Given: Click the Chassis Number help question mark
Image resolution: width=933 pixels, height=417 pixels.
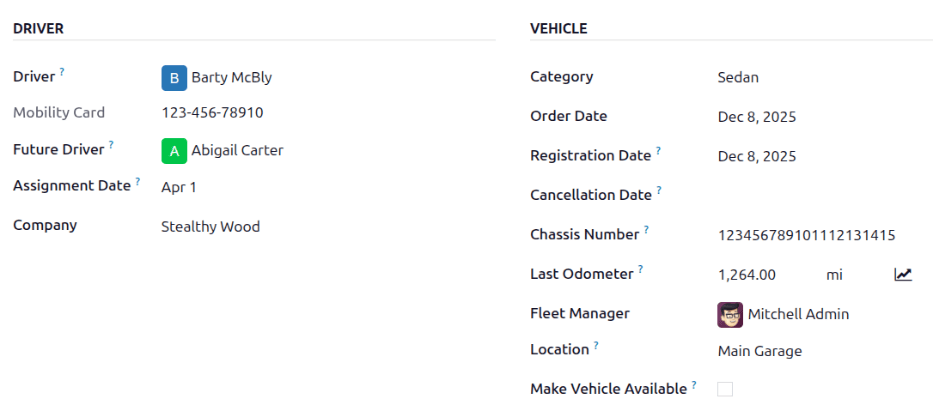Looking at the screenshot, I should [646, 230].
